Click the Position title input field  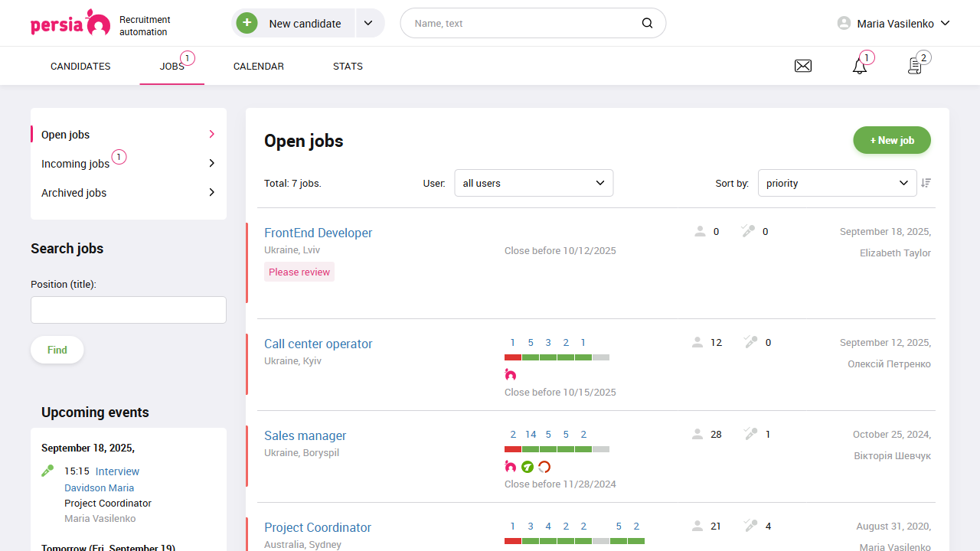(128, 309)
